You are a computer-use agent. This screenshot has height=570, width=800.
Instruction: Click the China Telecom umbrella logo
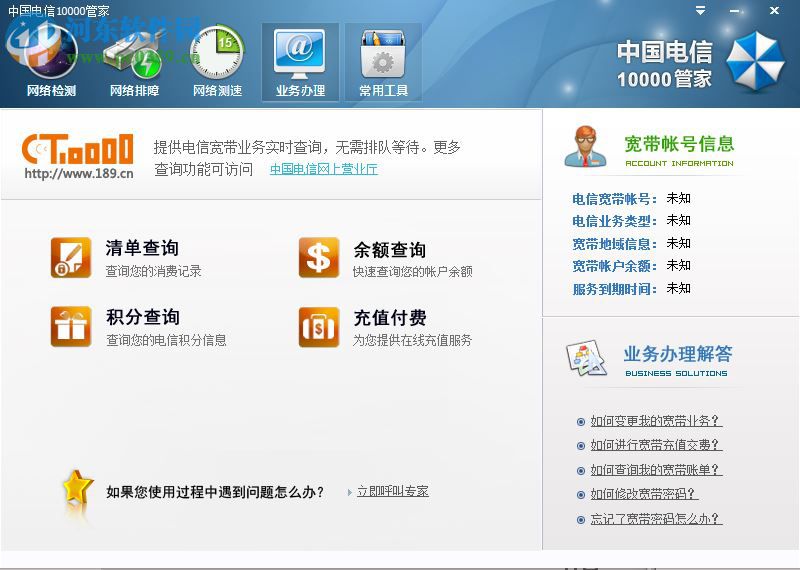[x=755, y=62]
